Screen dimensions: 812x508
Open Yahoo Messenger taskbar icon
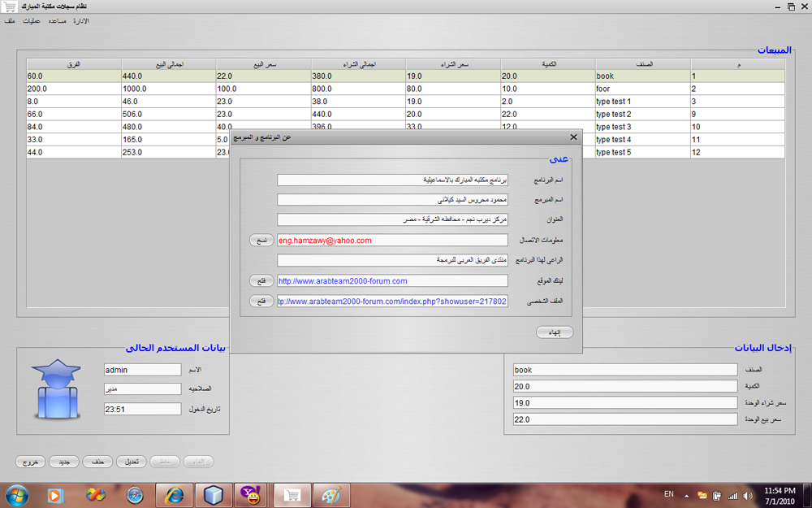pos(252,496)
